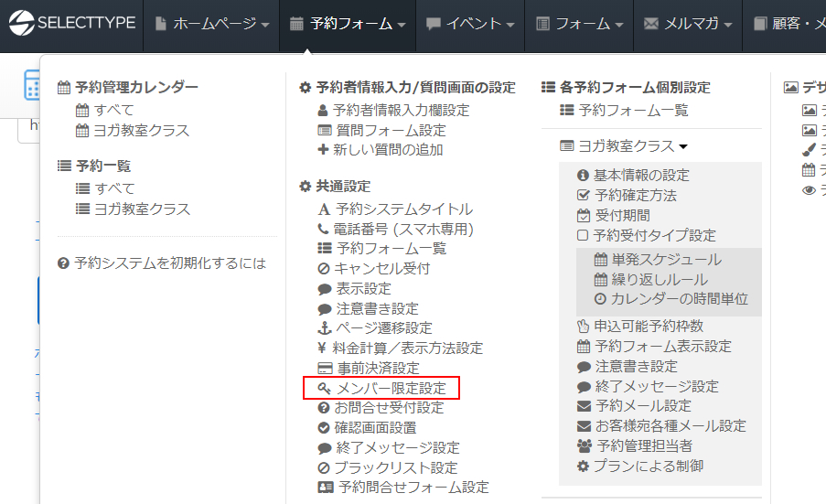Click the plus icon for 新しい質問の追加
Viewport: 826px width, 504px height.
pyautogui.click(x=322, y=150)
